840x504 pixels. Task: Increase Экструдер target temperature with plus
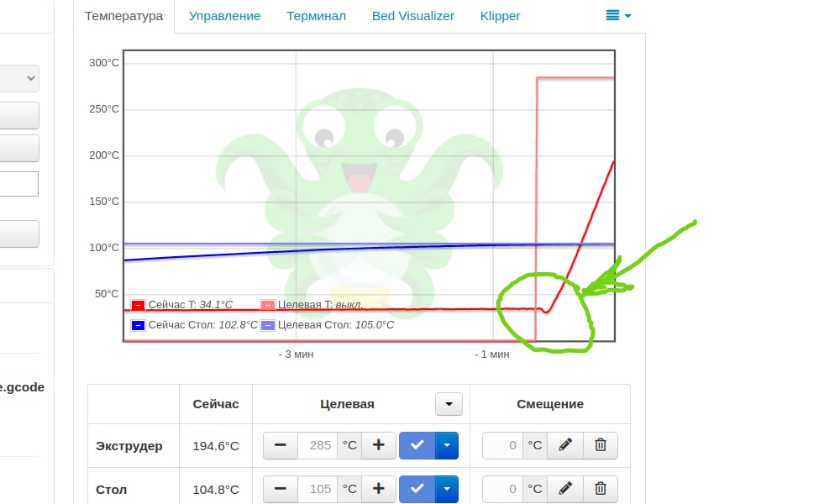point(379,445)
